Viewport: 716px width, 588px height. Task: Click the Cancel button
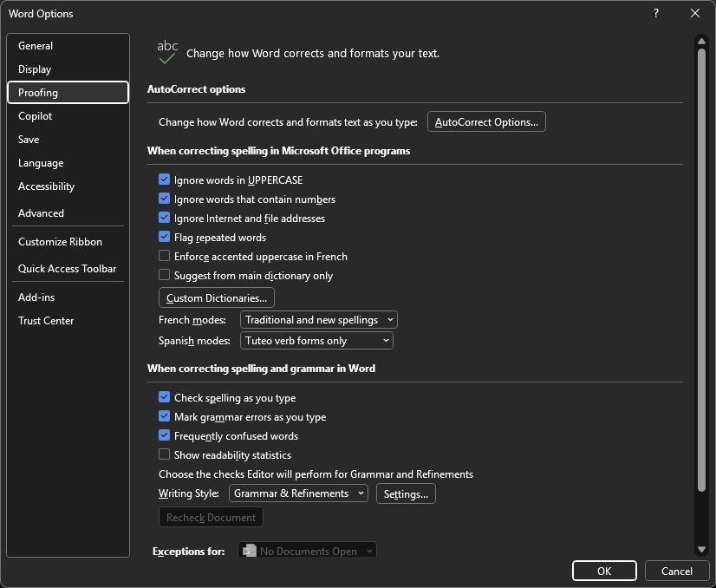(x=677, y=572)
